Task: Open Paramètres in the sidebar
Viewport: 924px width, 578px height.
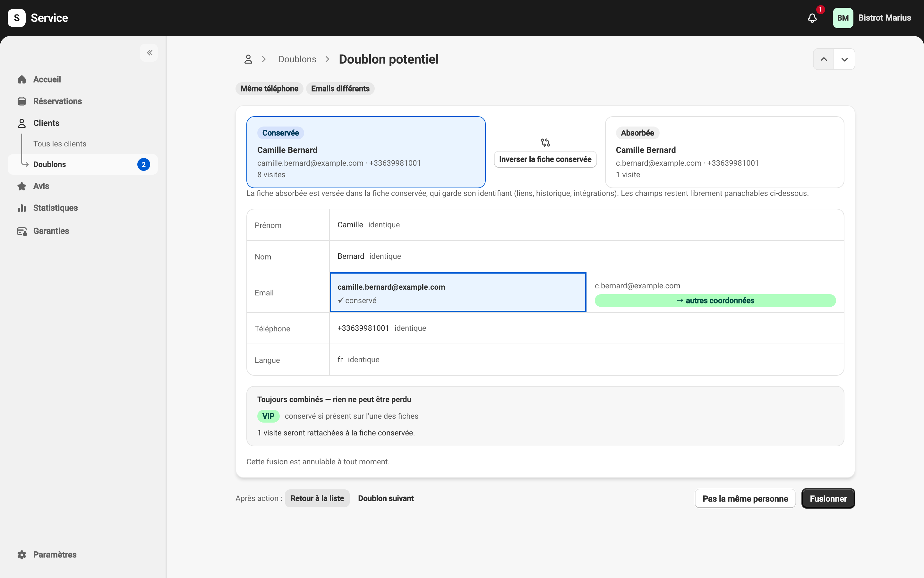Action: 82,555
